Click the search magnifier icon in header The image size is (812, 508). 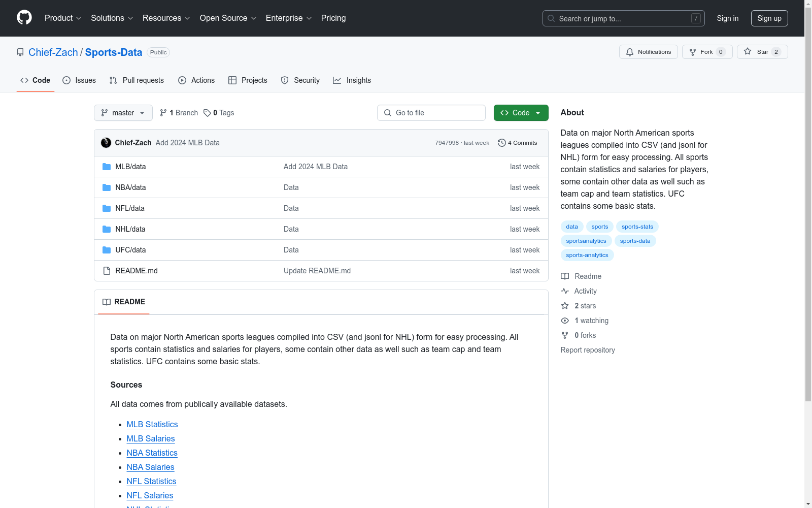[551, 18]
